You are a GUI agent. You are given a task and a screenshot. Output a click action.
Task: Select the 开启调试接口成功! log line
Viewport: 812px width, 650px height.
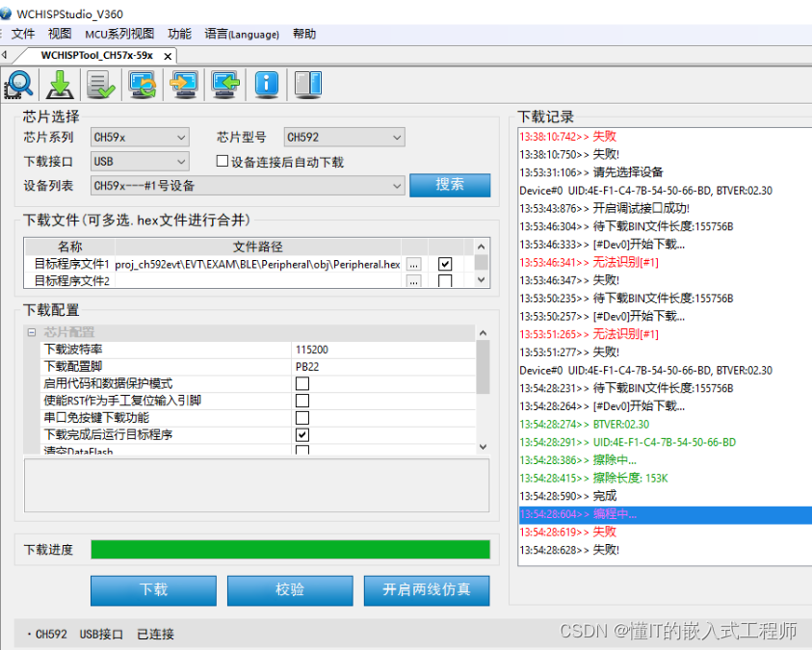(x=604, y=208)
